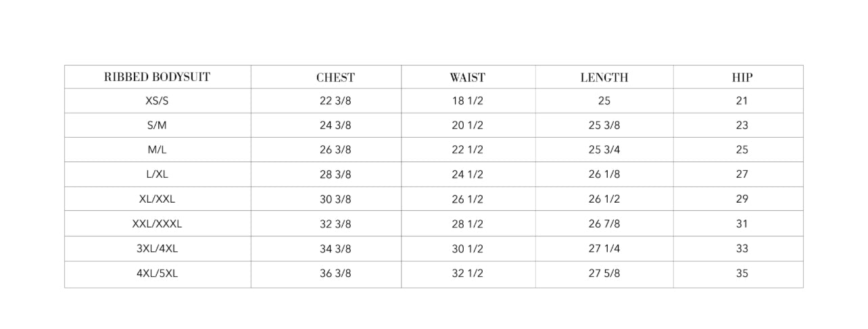Click the HIP column header
This screenshot has height=329, width=868.
click(x=742, y=78)
